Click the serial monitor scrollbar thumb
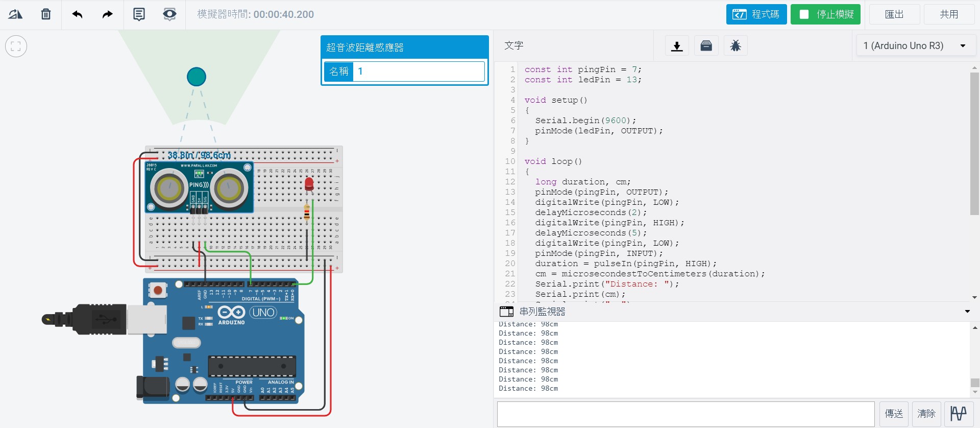The height and width of the screenshot is (428, 980). (975, 383)
